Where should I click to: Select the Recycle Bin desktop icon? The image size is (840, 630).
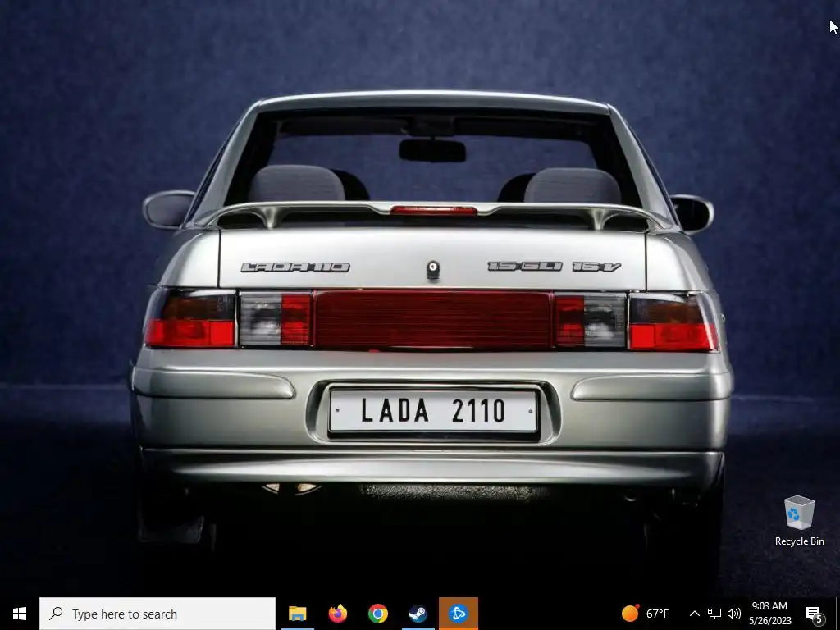pos(799,521)
